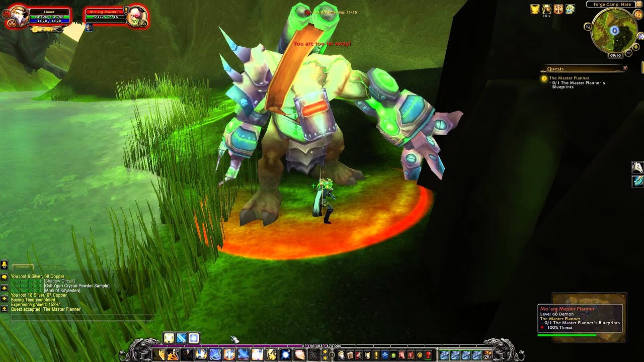Open the calendar icon showing 29
This screenshot has height=362, width=644.
[638, 15]
